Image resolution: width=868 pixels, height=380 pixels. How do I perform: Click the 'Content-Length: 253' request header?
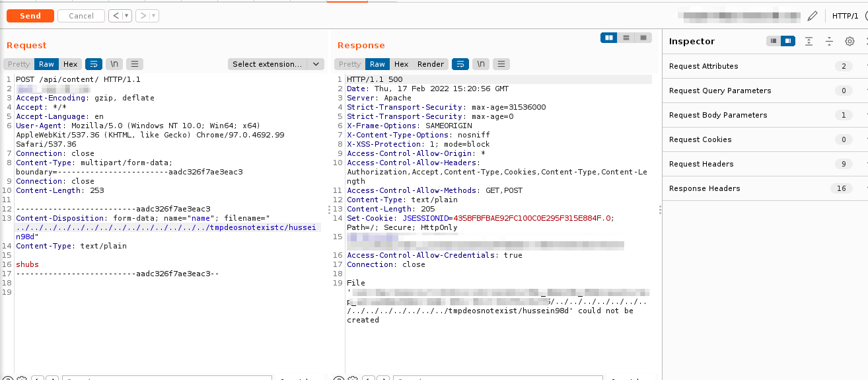tap(60, 190)
